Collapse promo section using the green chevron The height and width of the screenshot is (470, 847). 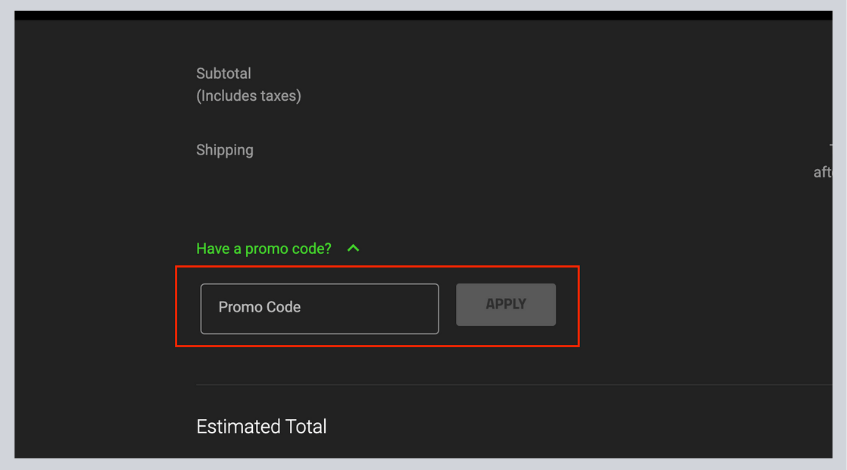pyautogui.click(x=353, y=249)
